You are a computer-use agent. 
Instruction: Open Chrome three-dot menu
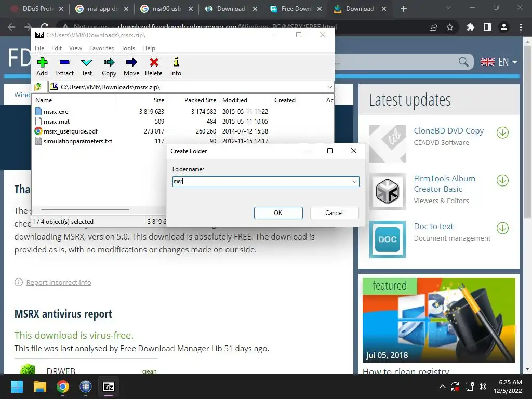[521, 27]
